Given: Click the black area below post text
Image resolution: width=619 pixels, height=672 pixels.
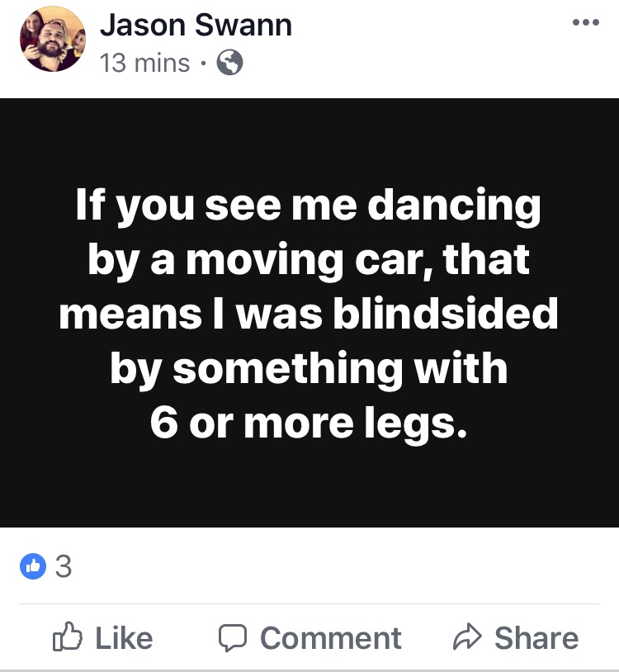Looking at the screenshot, I should click(x=309, y=487).
